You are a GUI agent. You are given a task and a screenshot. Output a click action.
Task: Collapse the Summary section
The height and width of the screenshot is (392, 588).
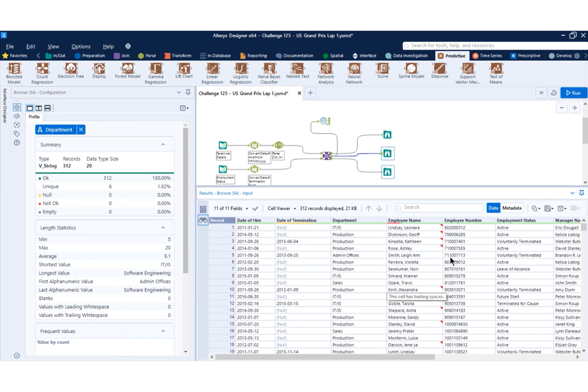tap(163, 145)
